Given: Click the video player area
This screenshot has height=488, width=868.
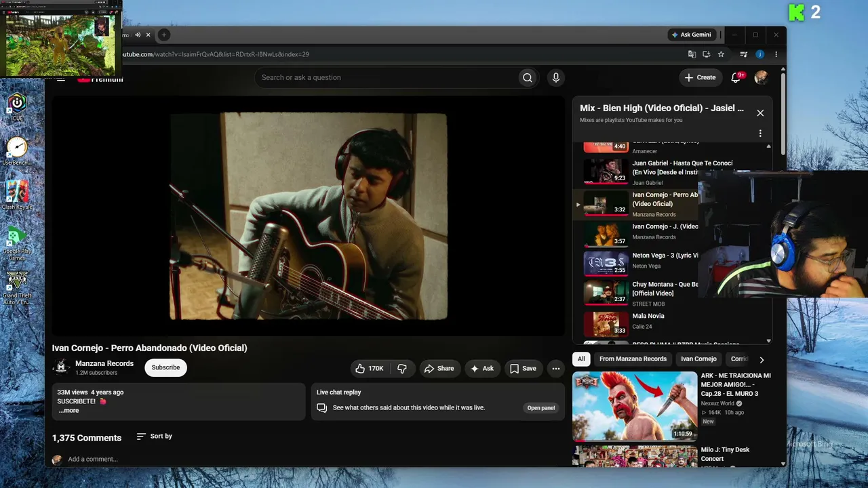Looking at the screenshot, I should tap(309, 216).
